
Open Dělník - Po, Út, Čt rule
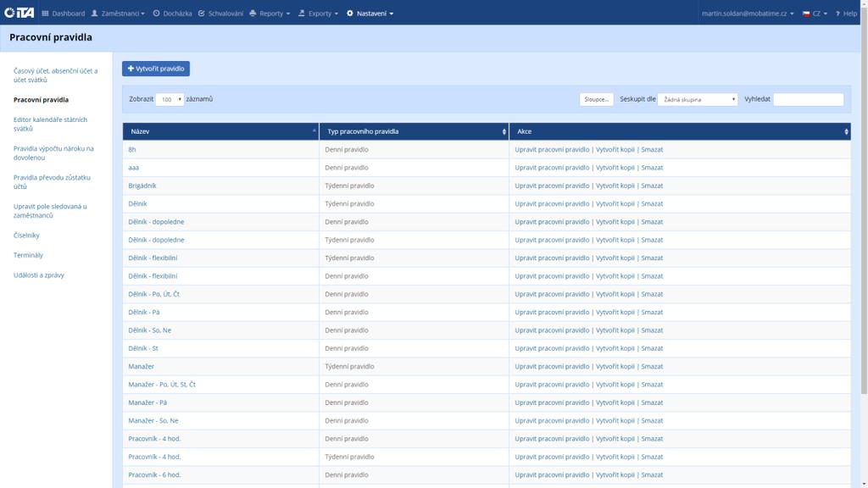pos(154,294)
